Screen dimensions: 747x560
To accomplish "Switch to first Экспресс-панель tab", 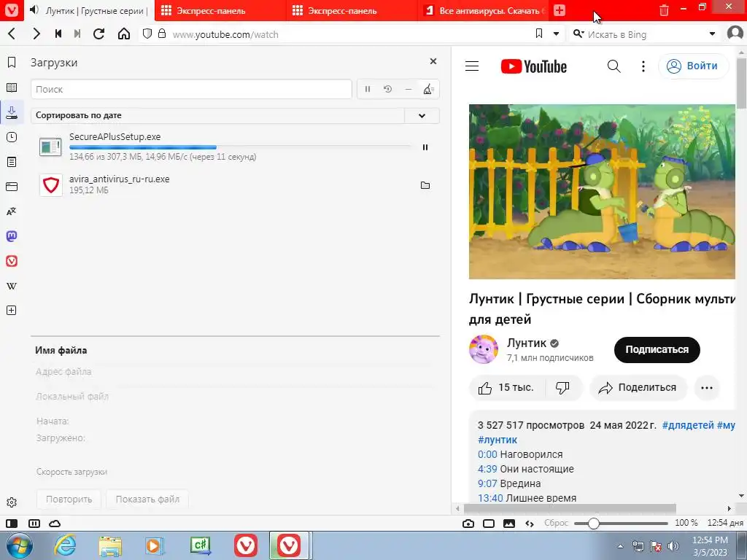I will click(221, 10).
